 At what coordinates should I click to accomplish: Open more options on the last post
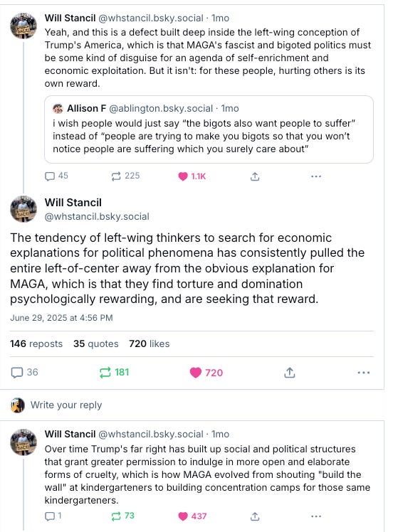coord(316,516)
